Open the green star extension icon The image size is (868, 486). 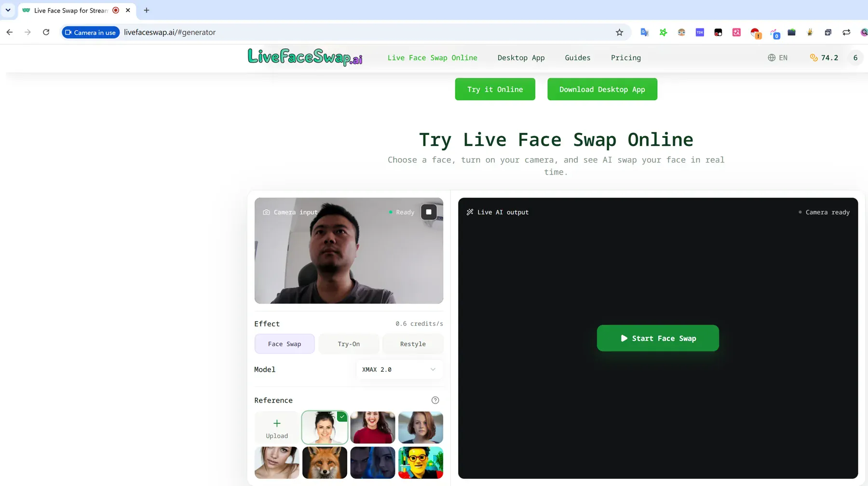(663, 32)
